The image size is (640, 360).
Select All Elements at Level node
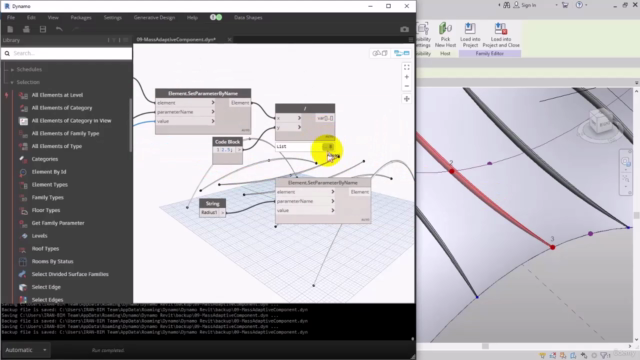tap(57, 95)
